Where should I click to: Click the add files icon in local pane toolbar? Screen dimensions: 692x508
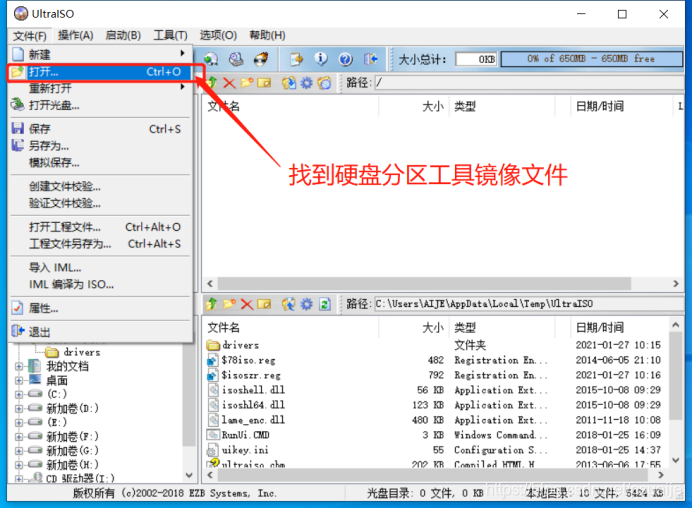(289, 304)
